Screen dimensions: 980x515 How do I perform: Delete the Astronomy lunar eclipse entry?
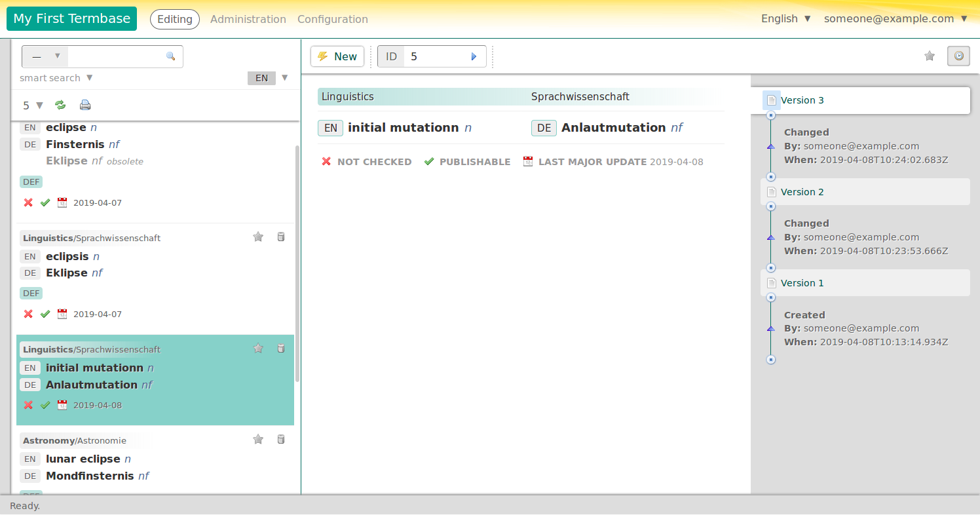[x=281, y=439]
